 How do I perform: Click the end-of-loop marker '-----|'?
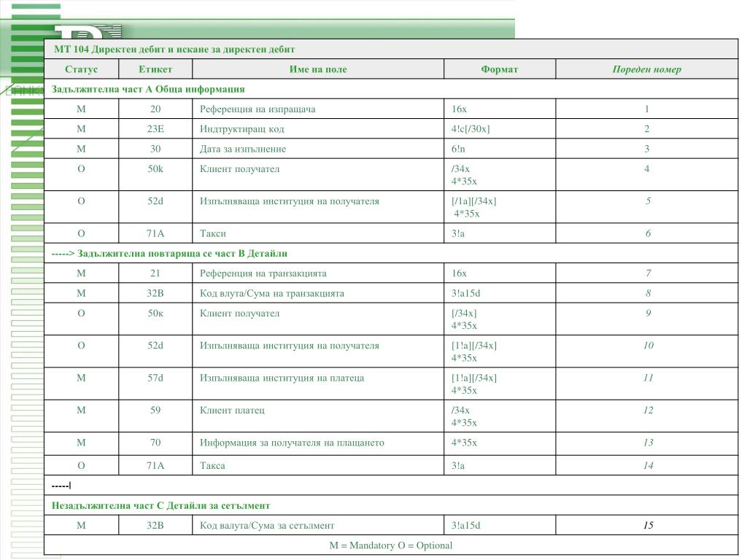(x=61, y=486)
